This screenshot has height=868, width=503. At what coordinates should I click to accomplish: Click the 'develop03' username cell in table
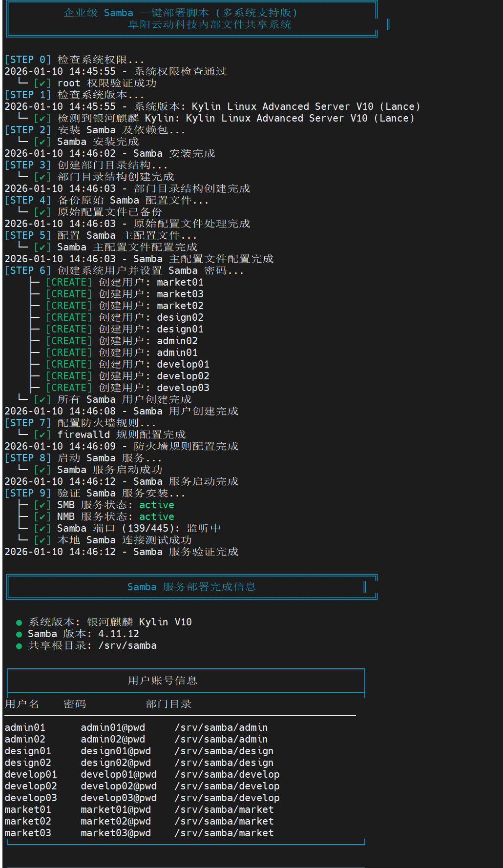click(31, 798)
